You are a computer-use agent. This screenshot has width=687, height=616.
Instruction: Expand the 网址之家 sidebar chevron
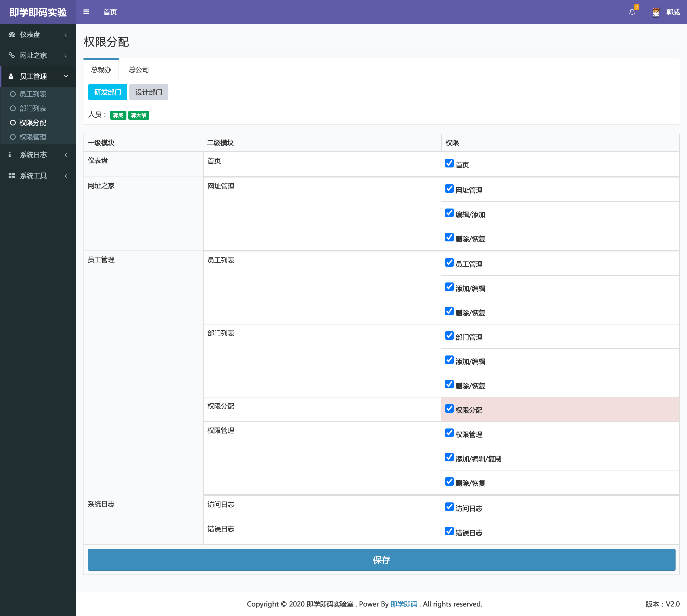tap(66, 55)
